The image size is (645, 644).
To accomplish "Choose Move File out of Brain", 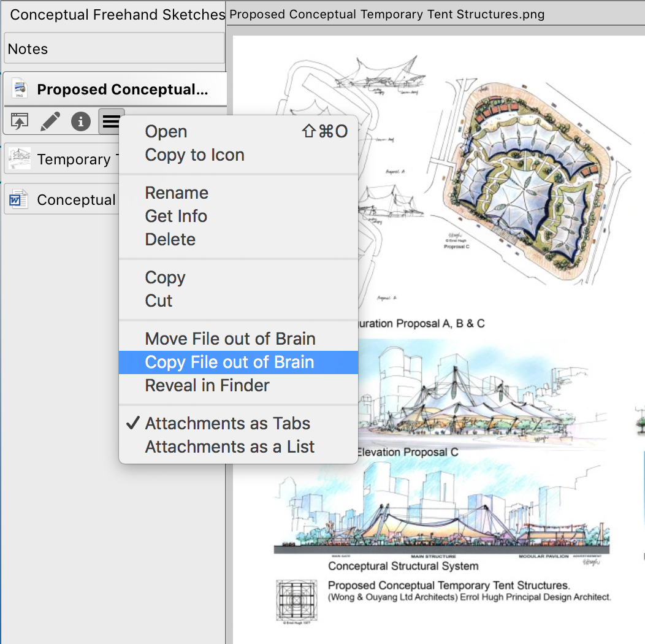I will point(230,339).
